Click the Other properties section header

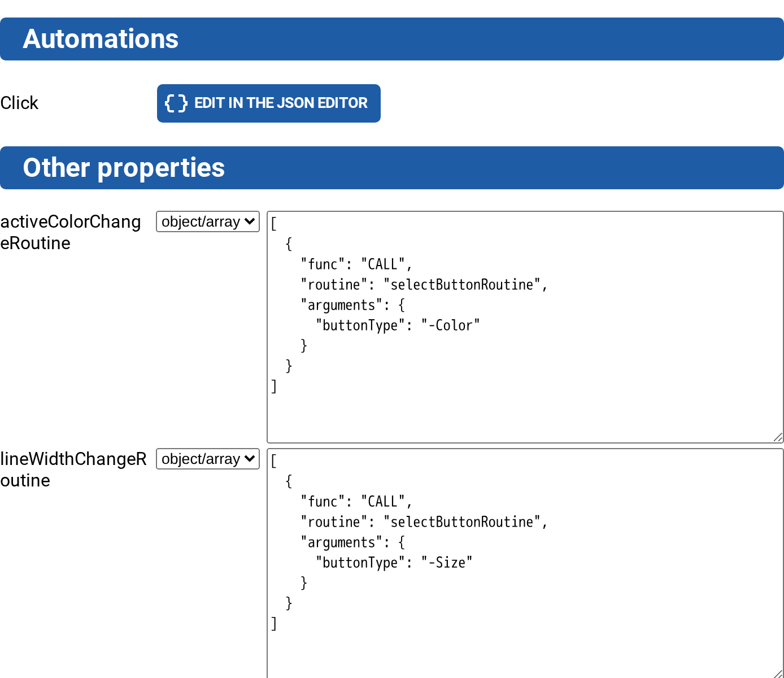pyautogui.click(x=392, y=168)
